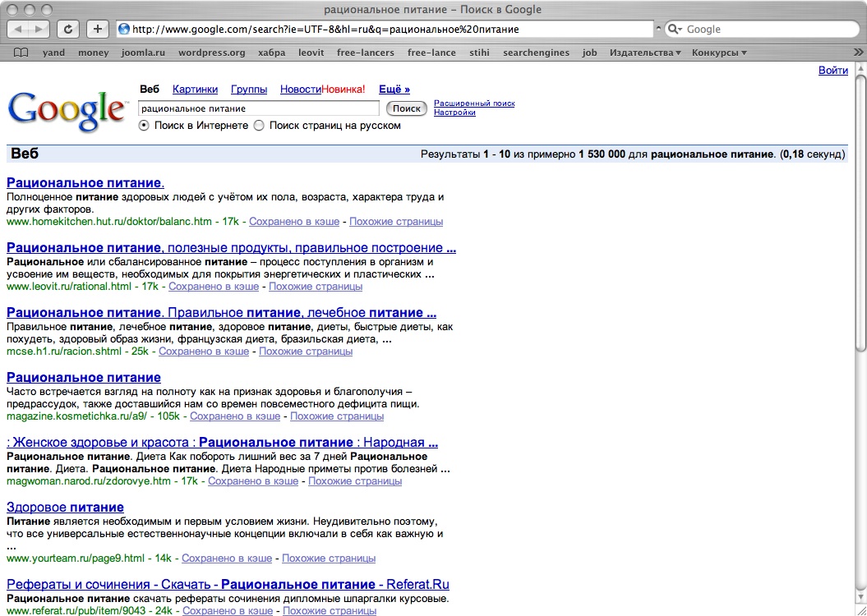Focus the Google query field with рациональное питание
The width and height of the screenshot is (867, 616).
pos(259,108)
